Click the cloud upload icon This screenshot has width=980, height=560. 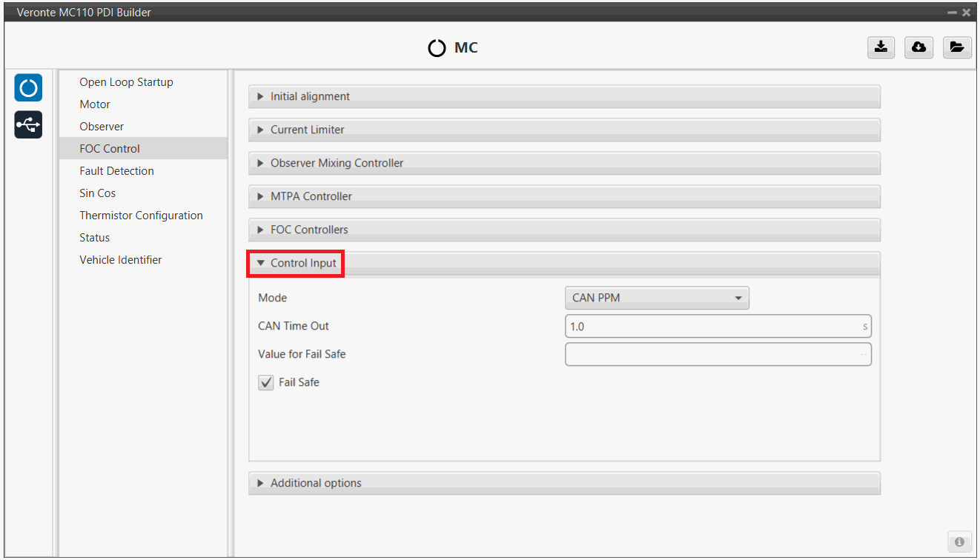pyautogui.click(x=918, y=47)
